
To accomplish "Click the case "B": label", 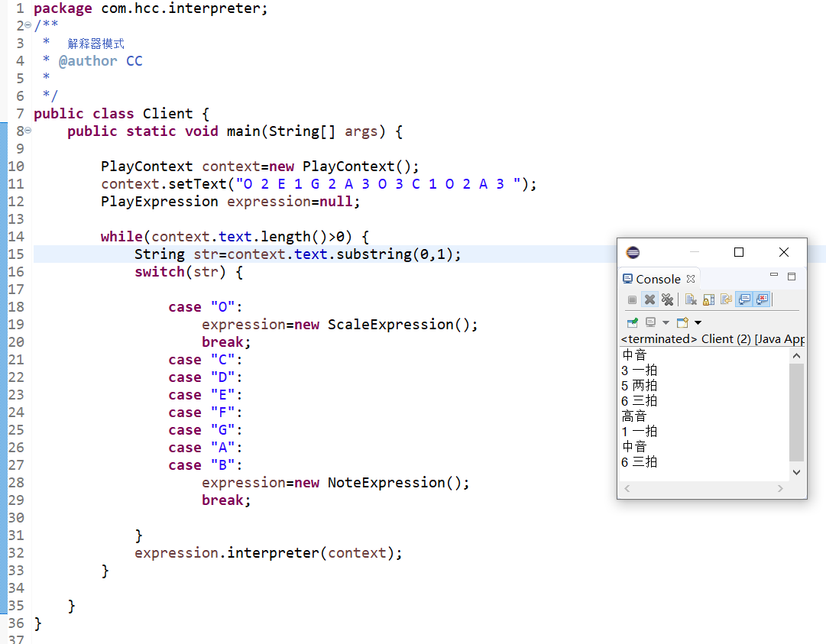I will pos(206,465).
